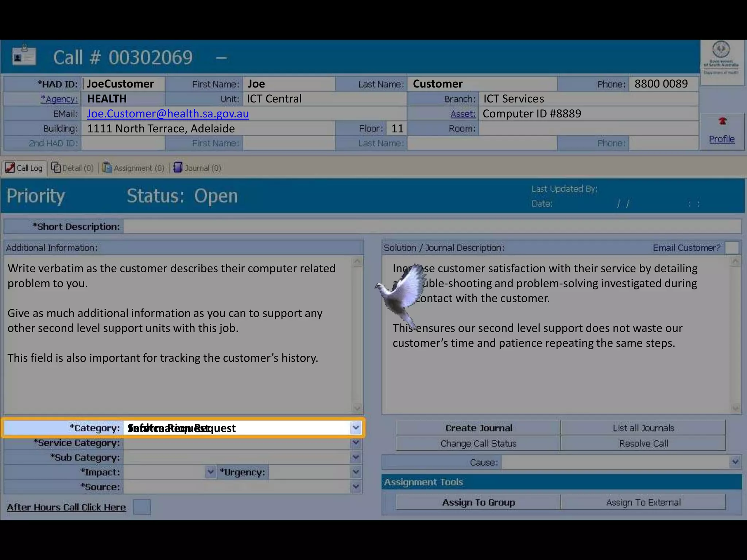Click Additional Information scrollbar down arrow
Image resolution: width=747 pixels, height=560 pixels.
357,408
